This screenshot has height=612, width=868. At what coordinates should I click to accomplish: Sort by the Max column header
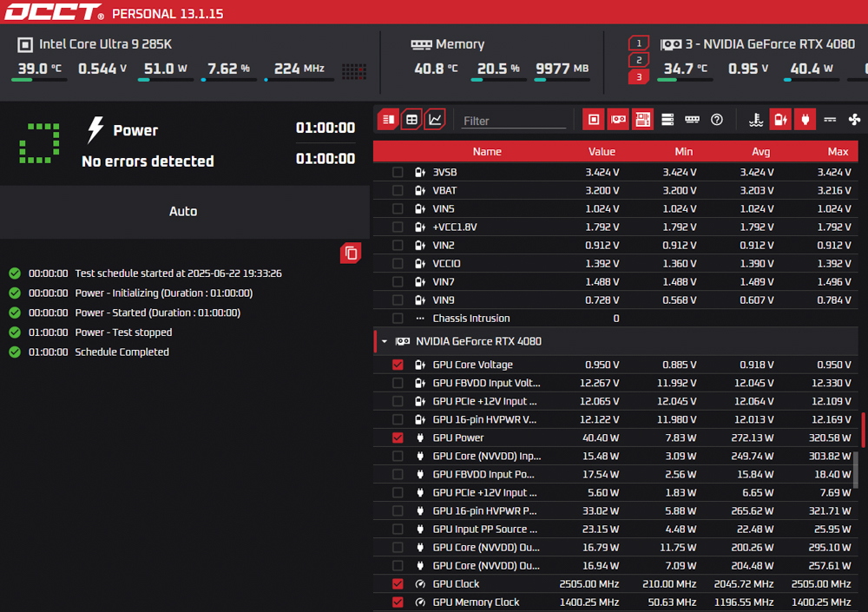(838, 152)
